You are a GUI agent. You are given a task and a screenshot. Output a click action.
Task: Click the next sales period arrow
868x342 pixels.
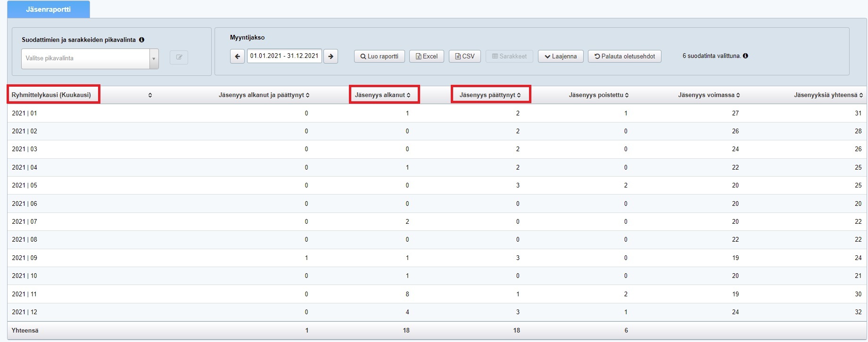pos(331,57)
